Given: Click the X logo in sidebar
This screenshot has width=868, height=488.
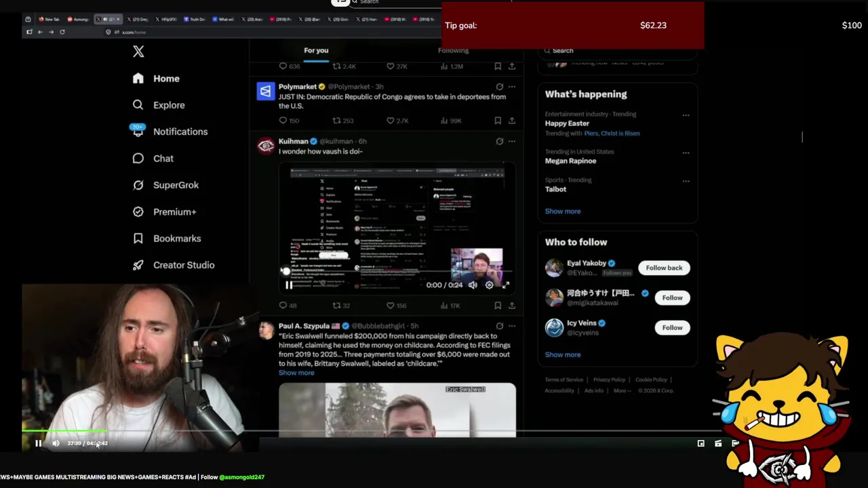Looking at the screenshot, I should click(138, 52).
